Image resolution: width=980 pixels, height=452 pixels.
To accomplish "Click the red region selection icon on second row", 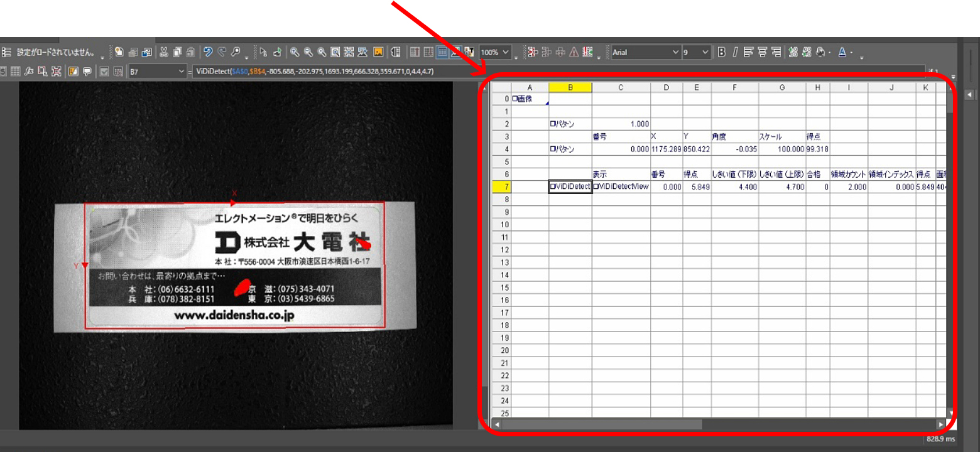I will 41,71.
